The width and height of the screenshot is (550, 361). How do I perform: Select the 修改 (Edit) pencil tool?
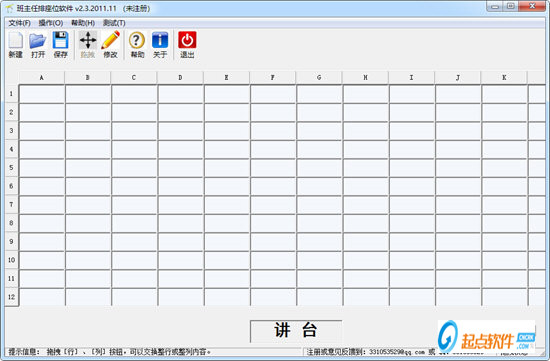[110, 44]
